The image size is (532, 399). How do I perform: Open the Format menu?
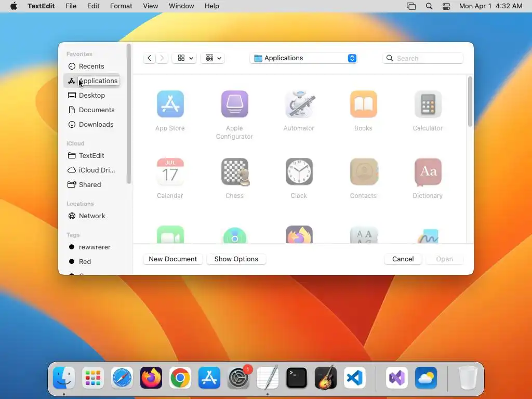[121, 6]
